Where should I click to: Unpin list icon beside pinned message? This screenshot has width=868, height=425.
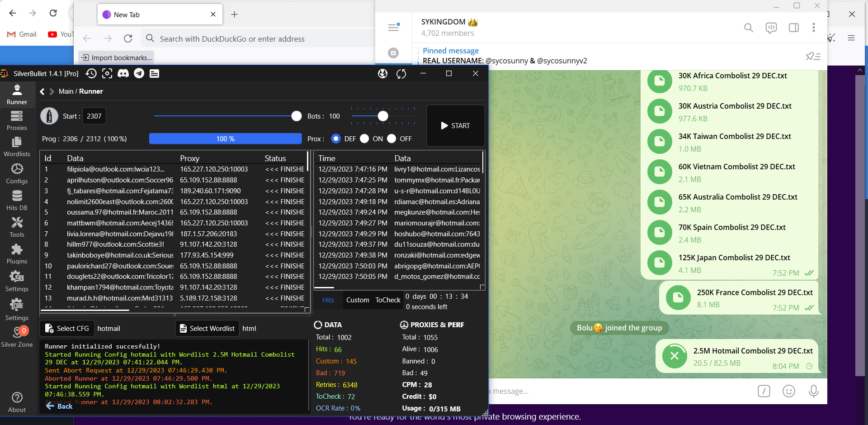pos(813,56)
